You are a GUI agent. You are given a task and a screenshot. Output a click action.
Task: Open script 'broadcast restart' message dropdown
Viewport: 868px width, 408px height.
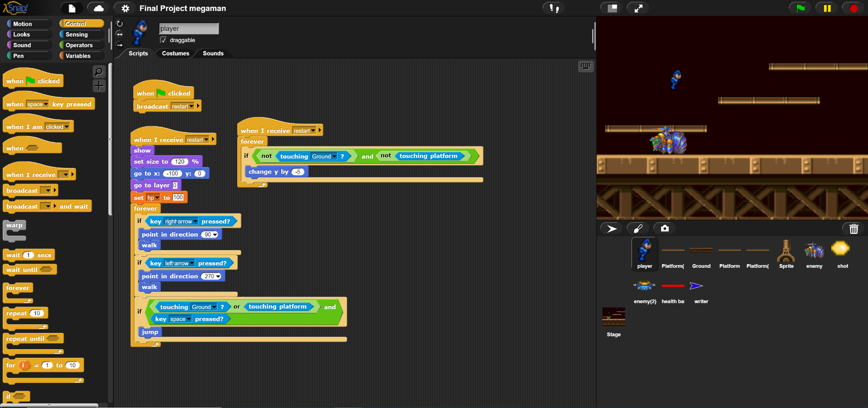click(x=191, y=106)
